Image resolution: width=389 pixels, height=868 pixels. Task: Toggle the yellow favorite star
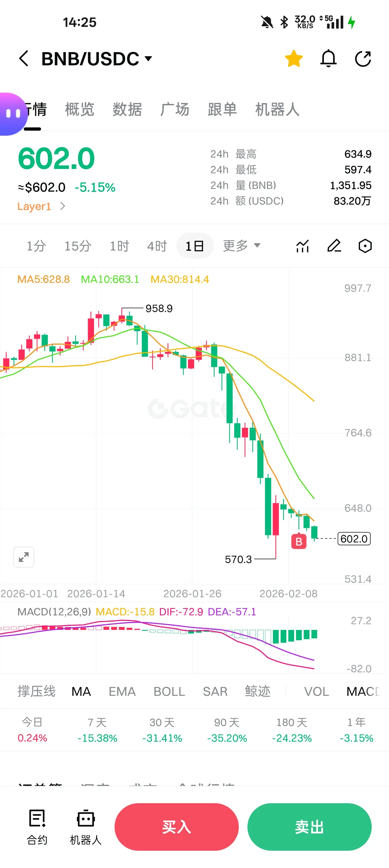point(294,58)
